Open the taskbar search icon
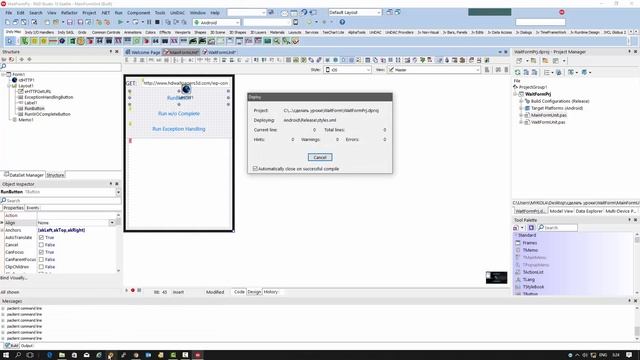This screenshot has height=360, width=640. (18, 355)
